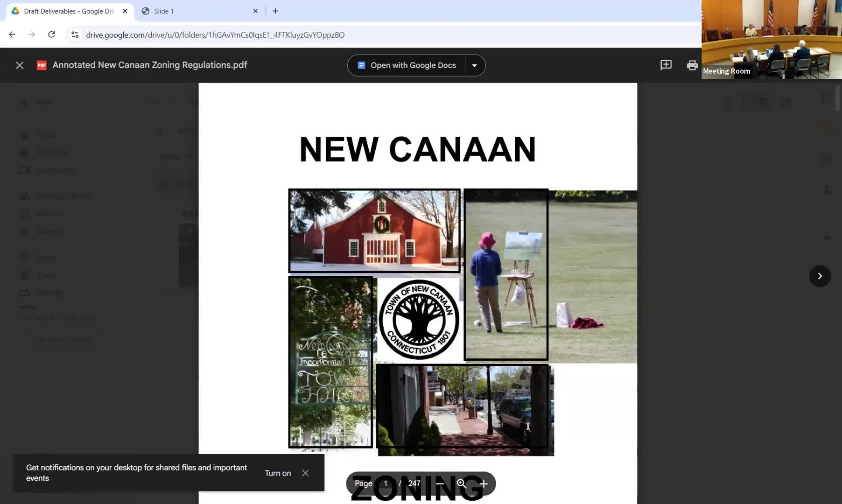This screenshot has height=504, width=842.
Task: Open a new browser tab
Action: (x=275, y=11)
